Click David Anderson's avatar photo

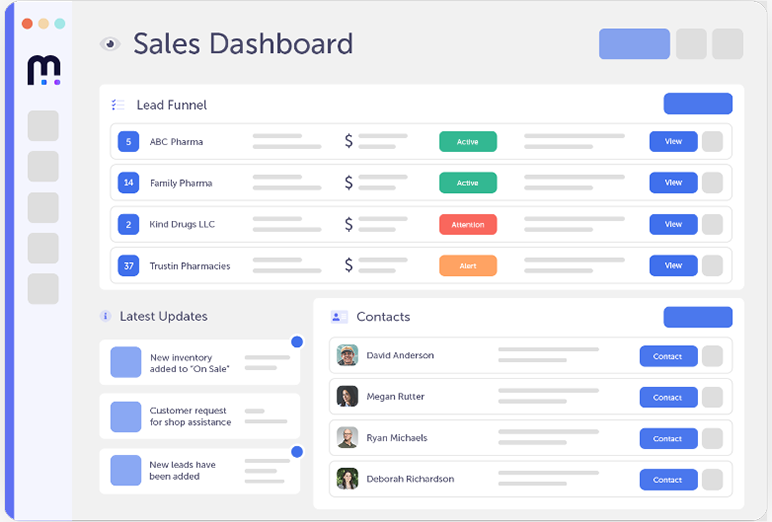click(347, 355)
